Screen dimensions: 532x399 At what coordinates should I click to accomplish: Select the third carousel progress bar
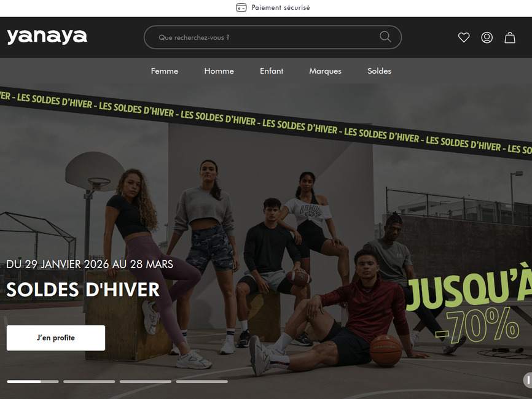tap(146, 381)
